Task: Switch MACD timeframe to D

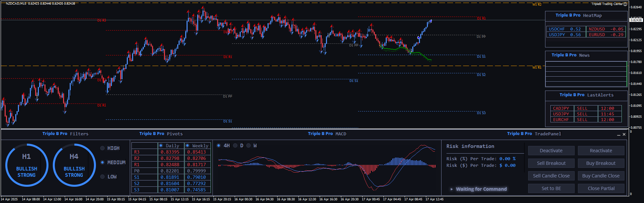Action: [x=235, y=146]
